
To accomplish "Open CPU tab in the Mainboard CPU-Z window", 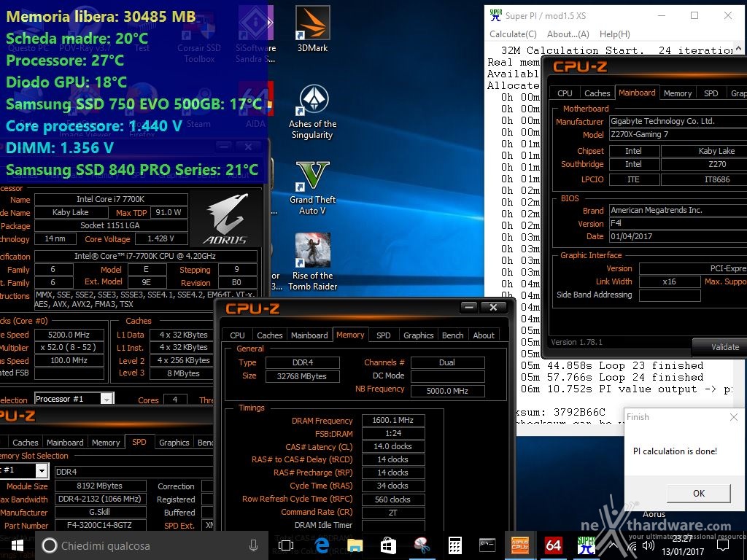I will [565, 93].
